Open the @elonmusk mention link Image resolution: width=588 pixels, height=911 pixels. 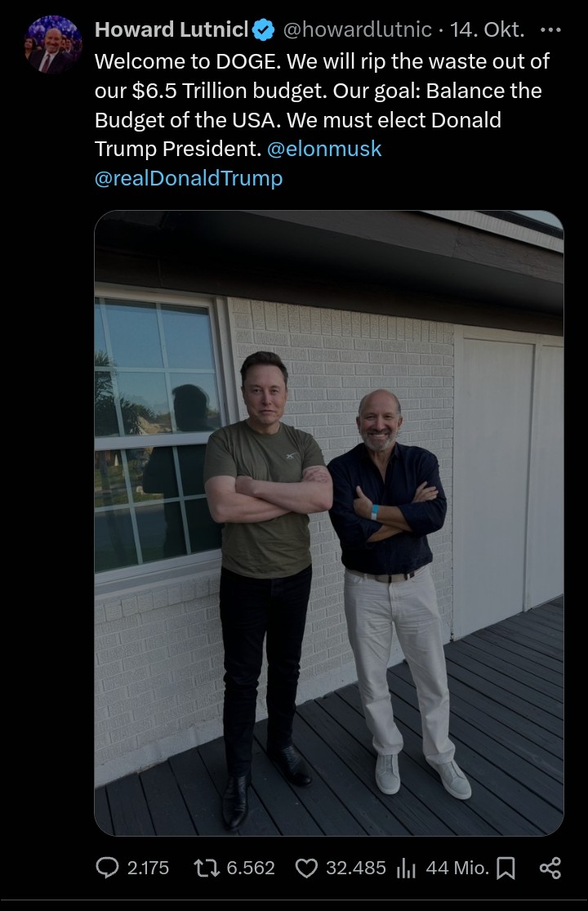(324, 149)
